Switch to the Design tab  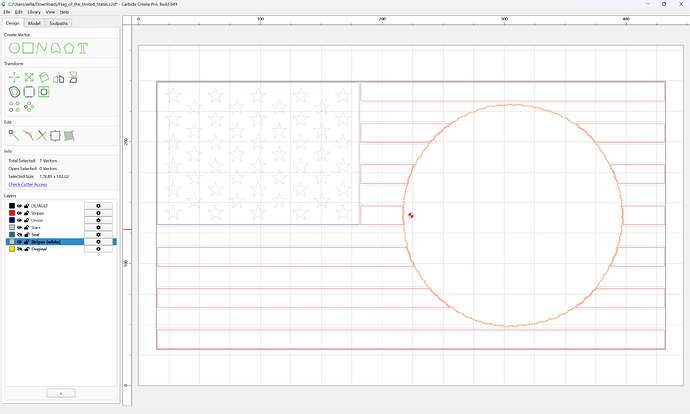coord(12,23)
